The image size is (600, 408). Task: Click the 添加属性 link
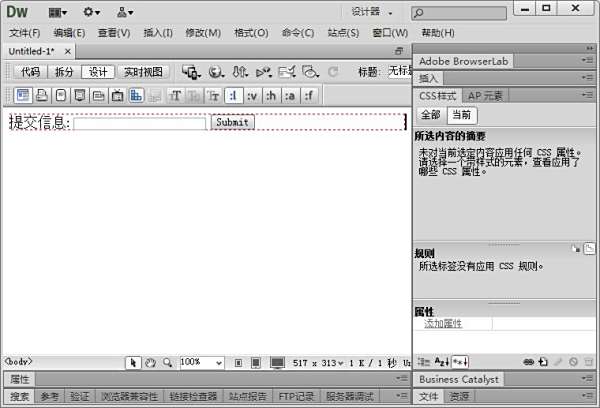443,323
